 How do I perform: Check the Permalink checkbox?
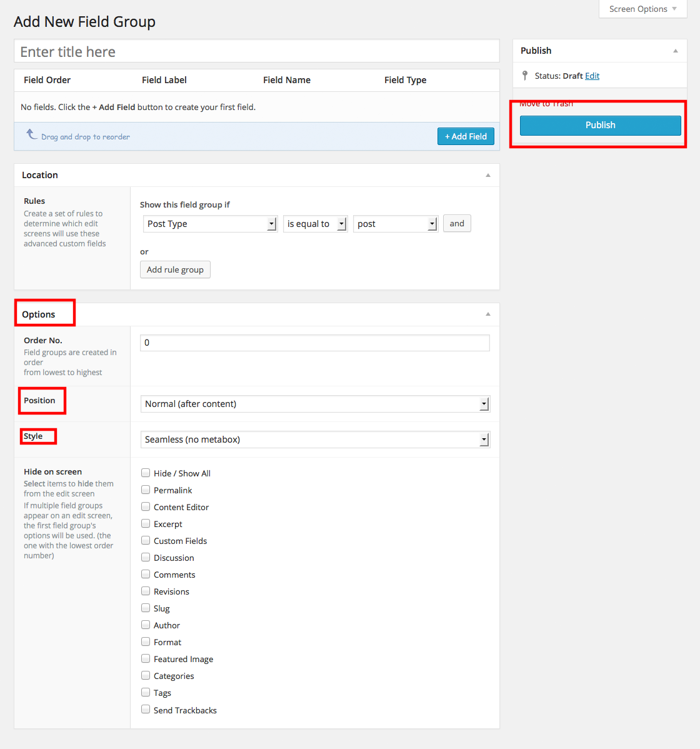(146, 490)
